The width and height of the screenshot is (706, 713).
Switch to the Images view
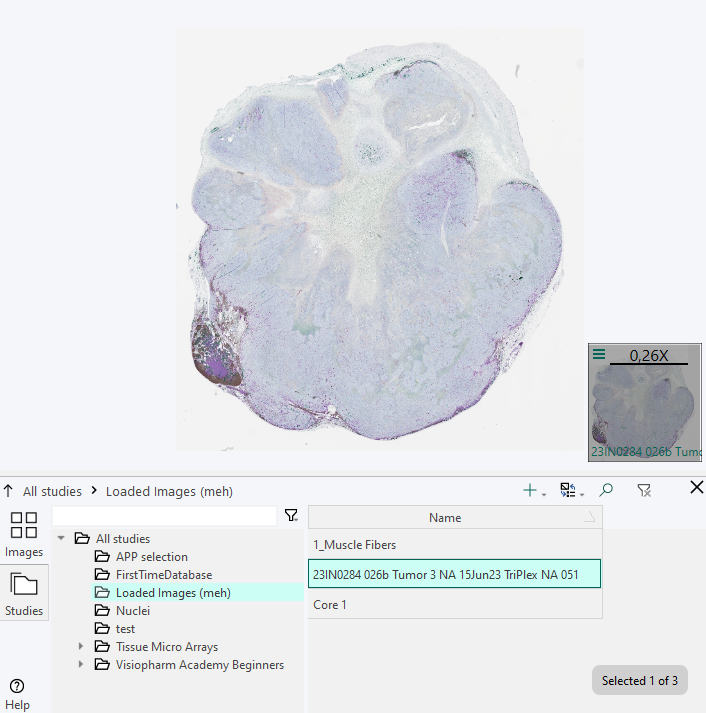click(x=24, y=535)
